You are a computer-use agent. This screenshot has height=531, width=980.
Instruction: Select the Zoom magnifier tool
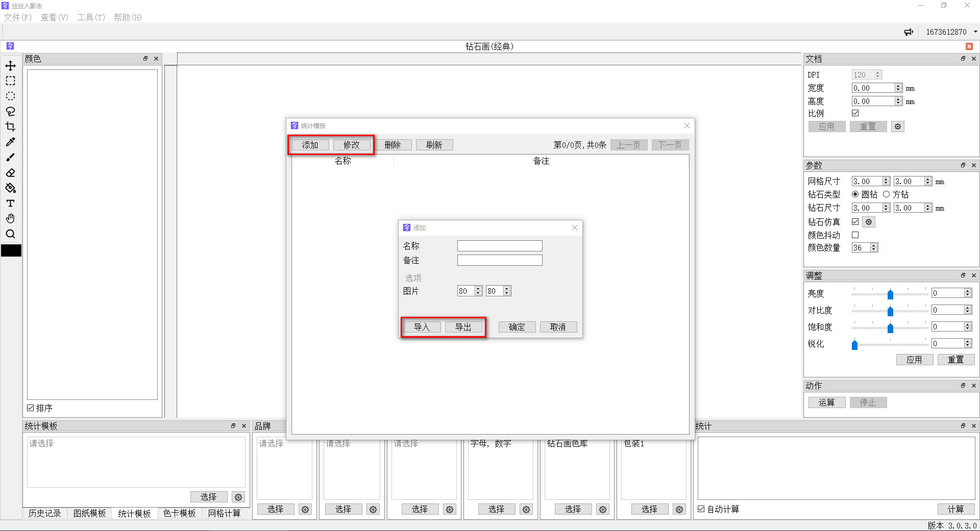tap(10, 234)
